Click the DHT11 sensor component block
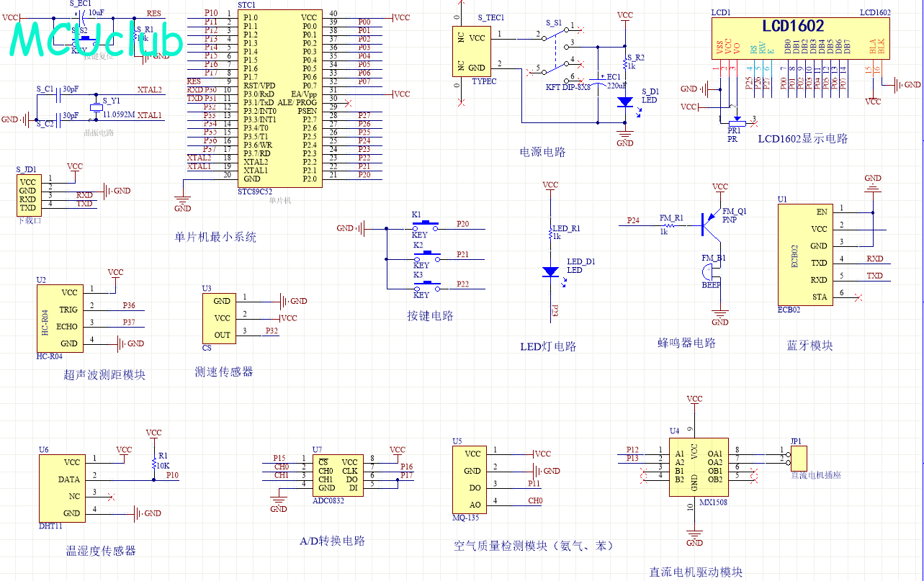 point(60,487)
